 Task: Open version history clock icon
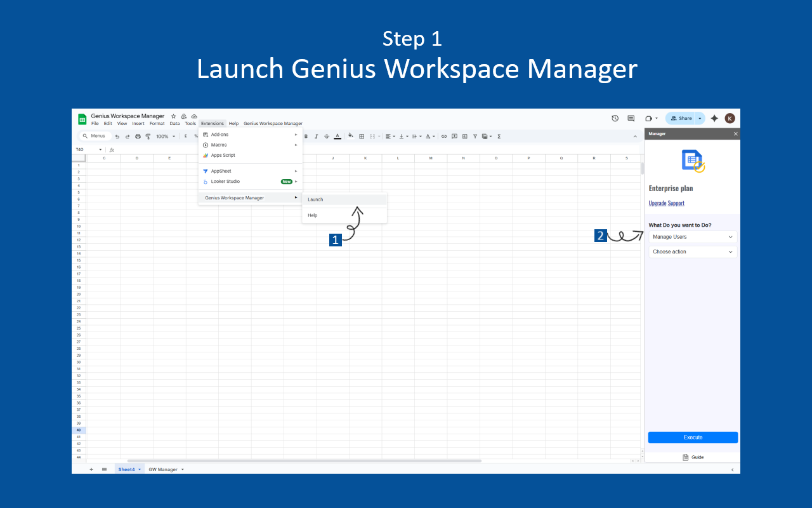click(615, 118)
